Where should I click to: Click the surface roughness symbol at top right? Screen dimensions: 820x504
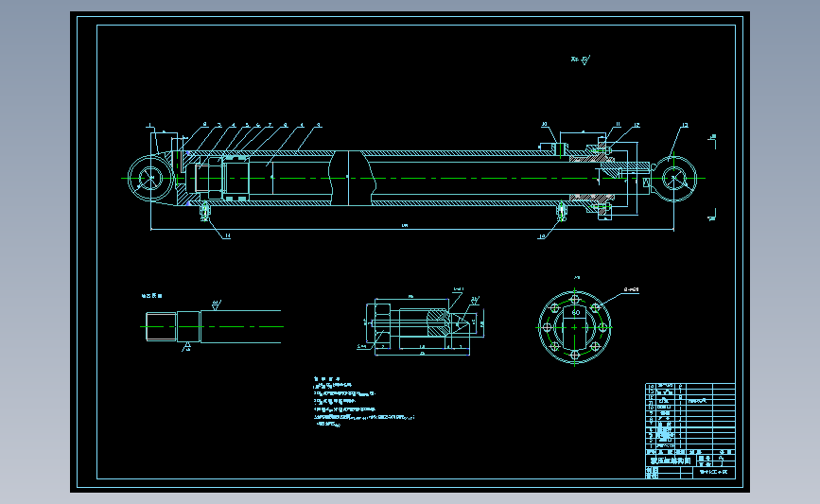[581, 60]
